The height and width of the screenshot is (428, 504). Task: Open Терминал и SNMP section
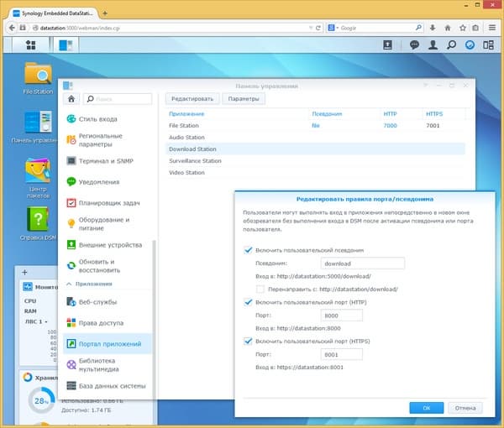click(x=108, y=161)
